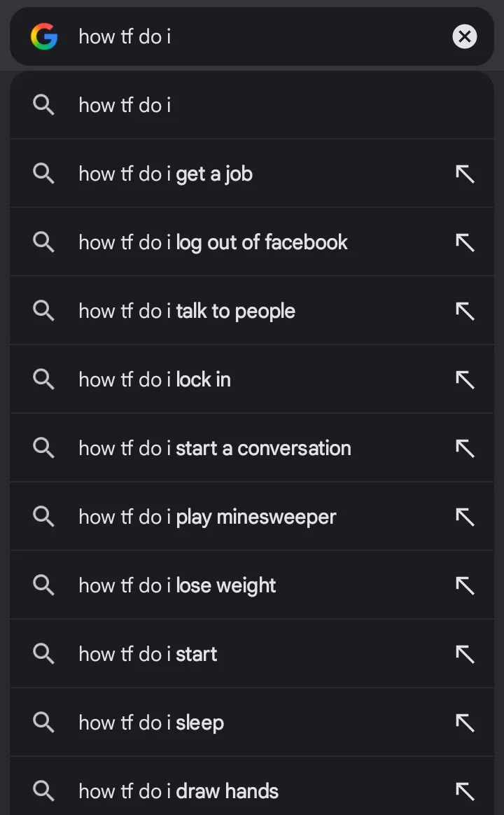Fill search with "log out of facebook" arrow
This screenshot has height=815, width=504.
tap(465, 242)
